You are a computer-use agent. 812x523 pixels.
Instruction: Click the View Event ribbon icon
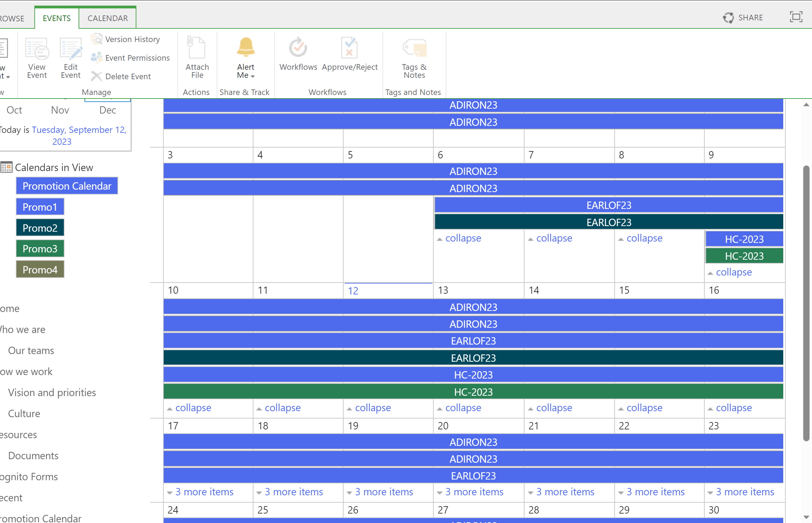coord(37,49)
